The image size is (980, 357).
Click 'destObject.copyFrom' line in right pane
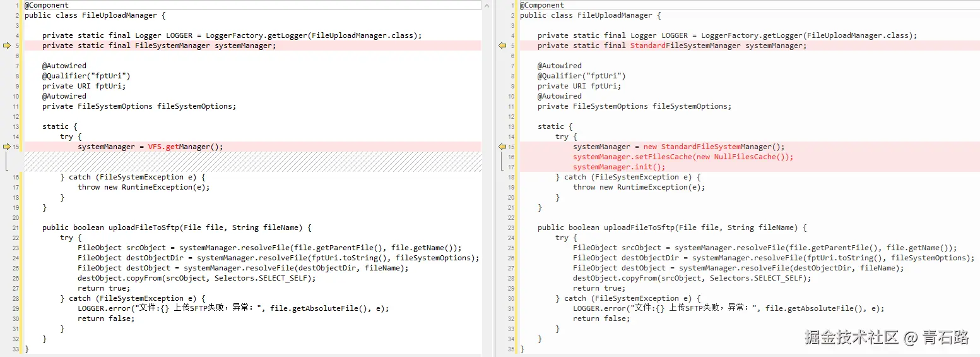click(692, 278)
